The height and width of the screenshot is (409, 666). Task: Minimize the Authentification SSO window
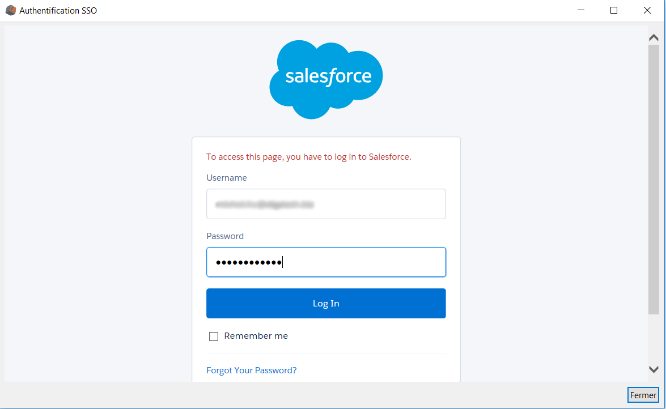tap(582, 10)
